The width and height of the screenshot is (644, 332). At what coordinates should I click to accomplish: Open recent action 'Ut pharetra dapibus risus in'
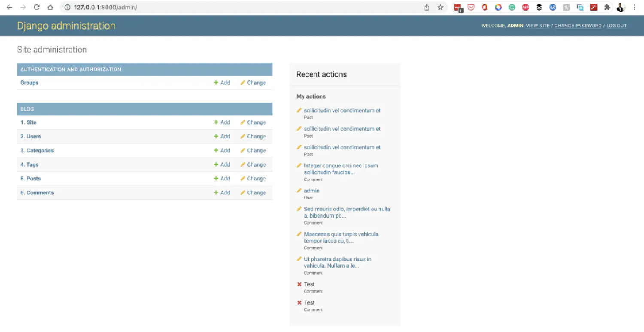337,262
